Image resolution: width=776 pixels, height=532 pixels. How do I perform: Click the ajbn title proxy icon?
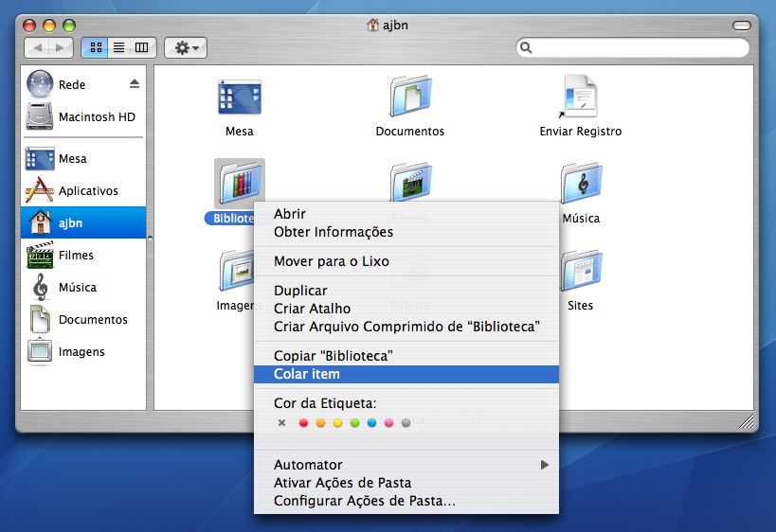[x=372, y=25]
